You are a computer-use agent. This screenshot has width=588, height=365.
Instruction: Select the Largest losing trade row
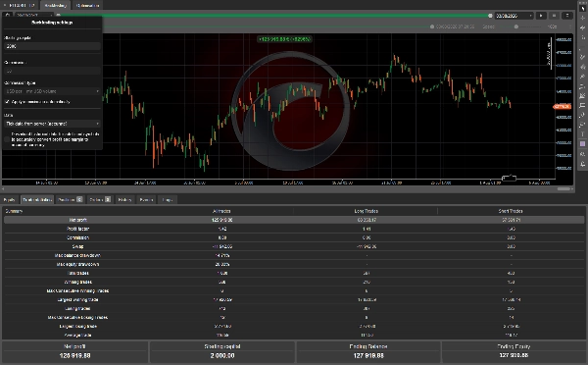tap(294, 327)
